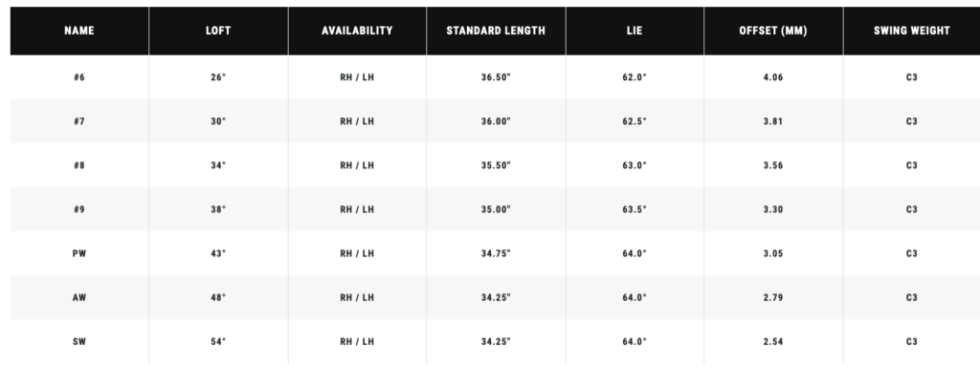Screen dimensions: 980x369
Task: Select the RH / LH availability for #6
Action: coord(357,77)
